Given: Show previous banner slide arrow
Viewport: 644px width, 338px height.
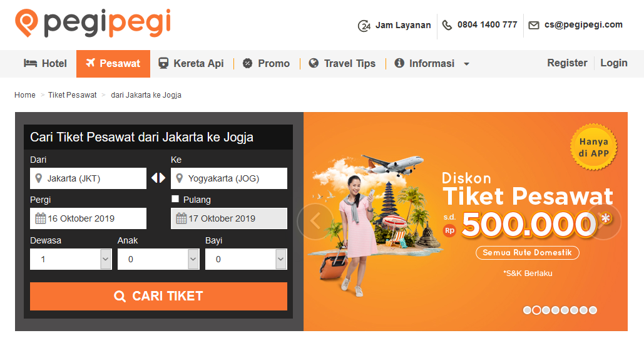Looking at the screenshot, I should 315,222.
